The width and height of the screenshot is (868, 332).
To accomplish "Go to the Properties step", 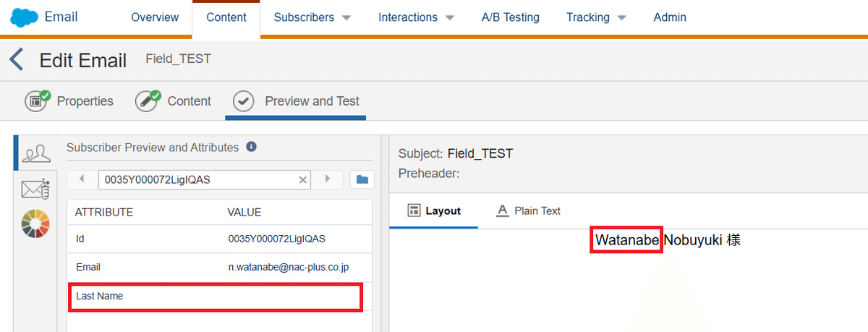I will [x=69, y=101].
